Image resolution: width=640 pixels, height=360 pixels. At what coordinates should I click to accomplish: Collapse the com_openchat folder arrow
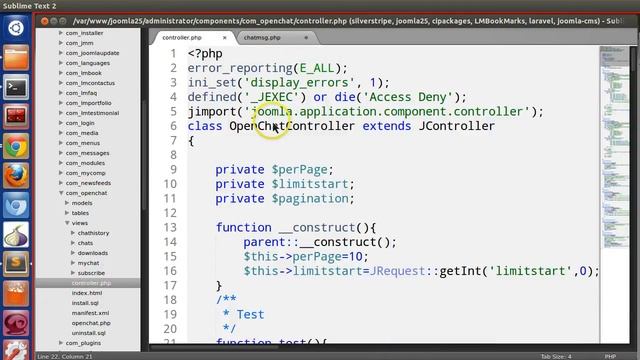[61, 193]
